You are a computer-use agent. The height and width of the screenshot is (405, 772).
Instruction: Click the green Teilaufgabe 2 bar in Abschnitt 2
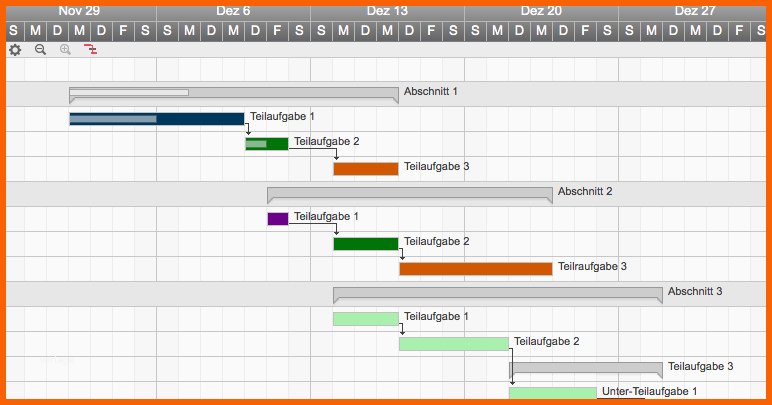click(x=365, y=243)
